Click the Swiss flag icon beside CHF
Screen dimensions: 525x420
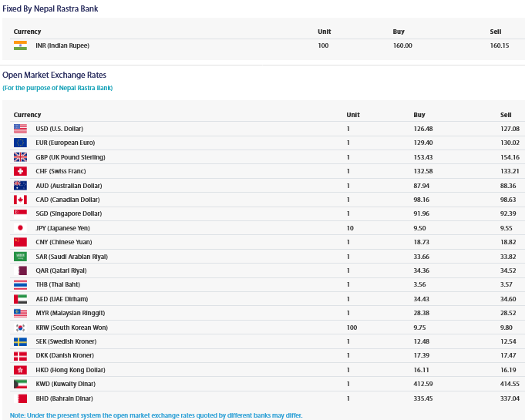(x=20, y=171)
